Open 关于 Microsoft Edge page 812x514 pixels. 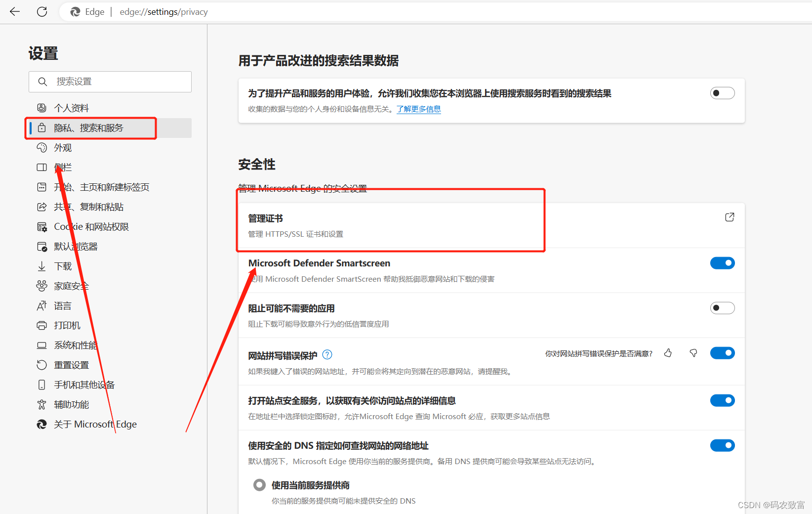click(110, 424)
